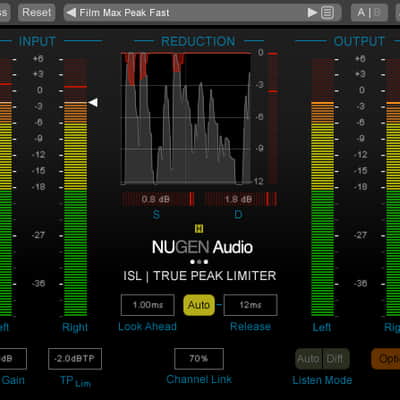Viewport: 400px width, 400px height.
Task: Click the TP Lim label
Action: [x=75, y=381]
